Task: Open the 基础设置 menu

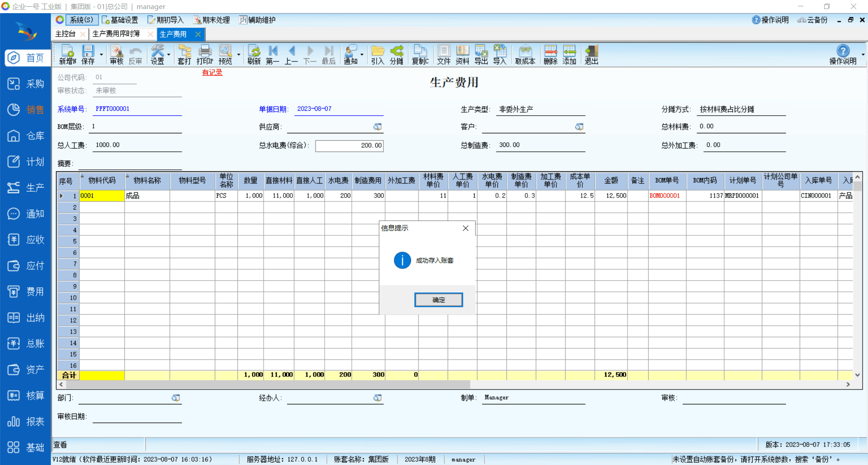Action: coord(120,20)
